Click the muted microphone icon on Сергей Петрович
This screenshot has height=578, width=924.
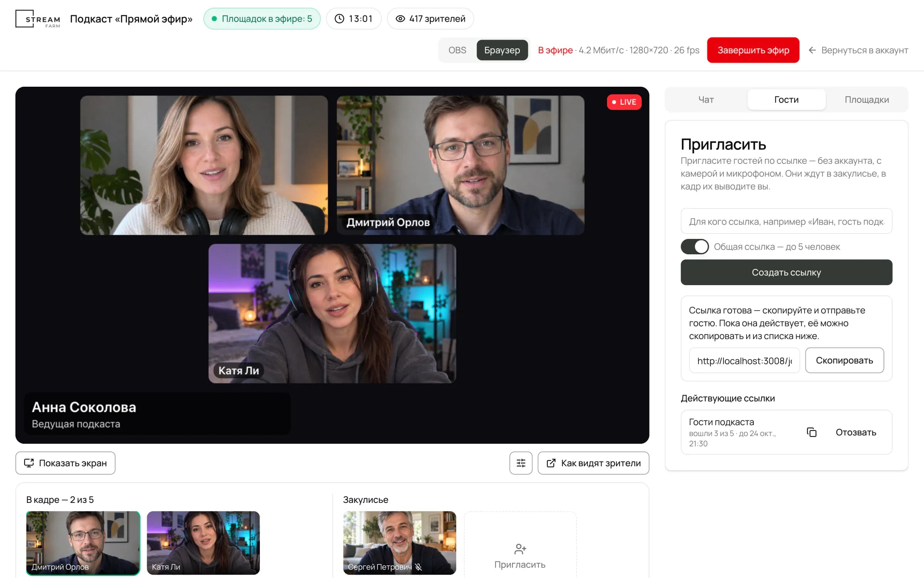[418, 567]
